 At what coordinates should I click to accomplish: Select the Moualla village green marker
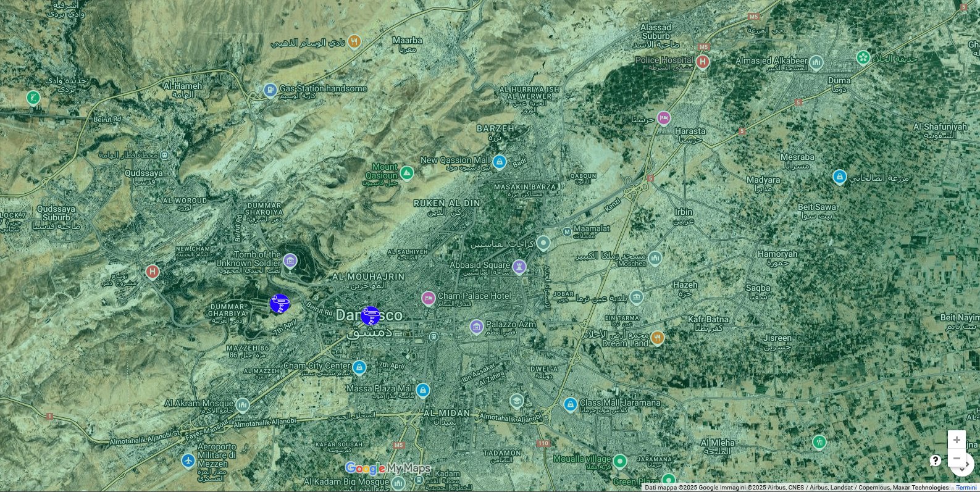pyautogui.click(x=620, y=461)
